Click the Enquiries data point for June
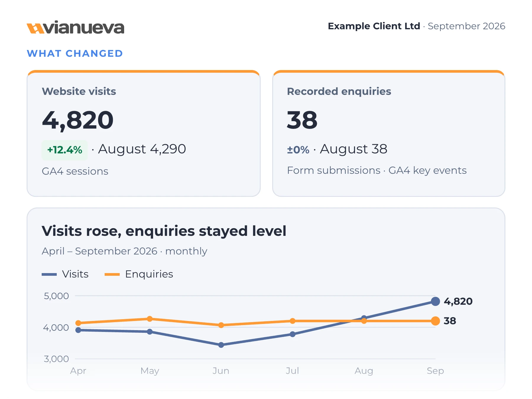 221,325
